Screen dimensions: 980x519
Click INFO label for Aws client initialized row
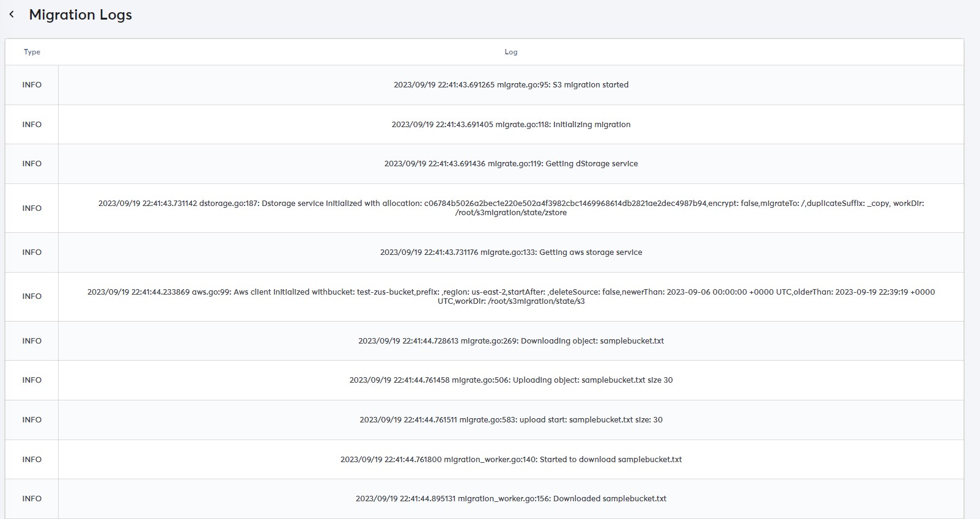pos(32,296)
